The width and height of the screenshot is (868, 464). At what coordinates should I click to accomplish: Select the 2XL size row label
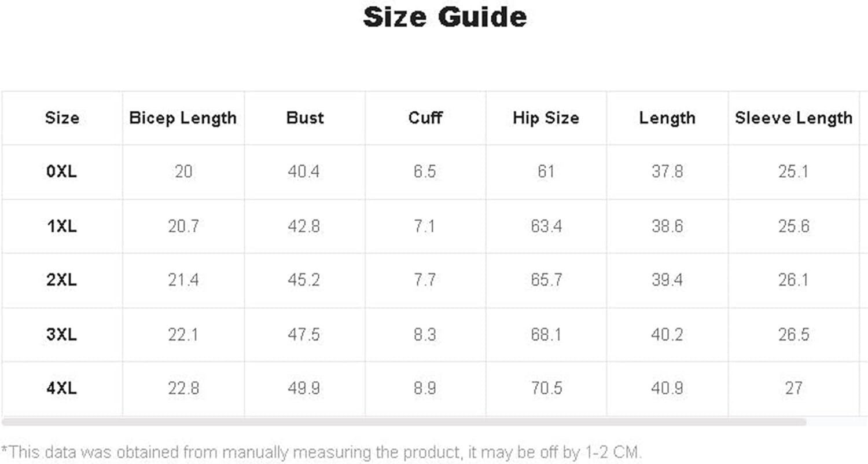click(x=62, y=280)
